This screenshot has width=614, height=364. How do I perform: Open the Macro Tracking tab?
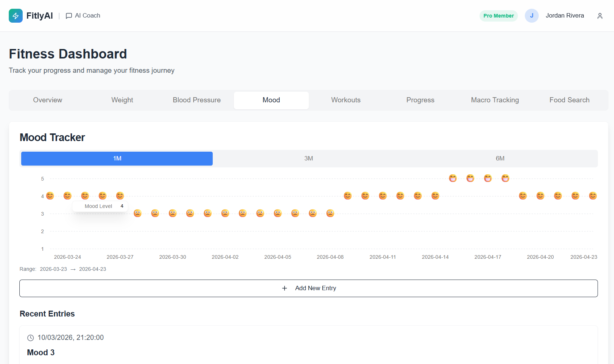tap(494, 100)
